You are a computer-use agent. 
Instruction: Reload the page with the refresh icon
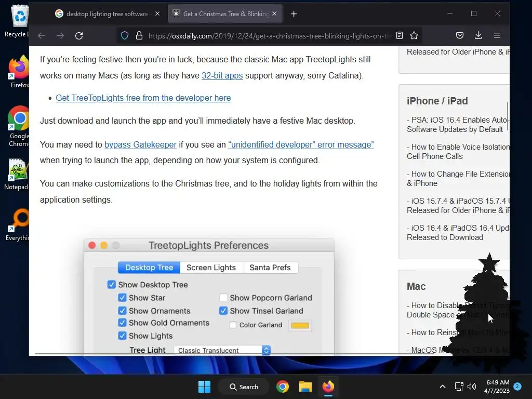[x=79, y=36]
